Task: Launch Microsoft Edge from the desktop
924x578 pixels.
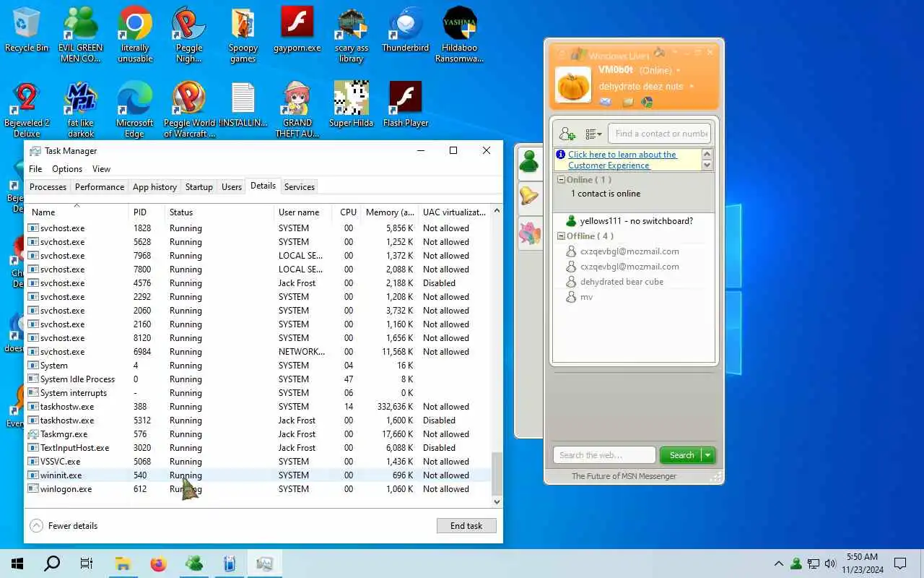Action: (135, 110)
